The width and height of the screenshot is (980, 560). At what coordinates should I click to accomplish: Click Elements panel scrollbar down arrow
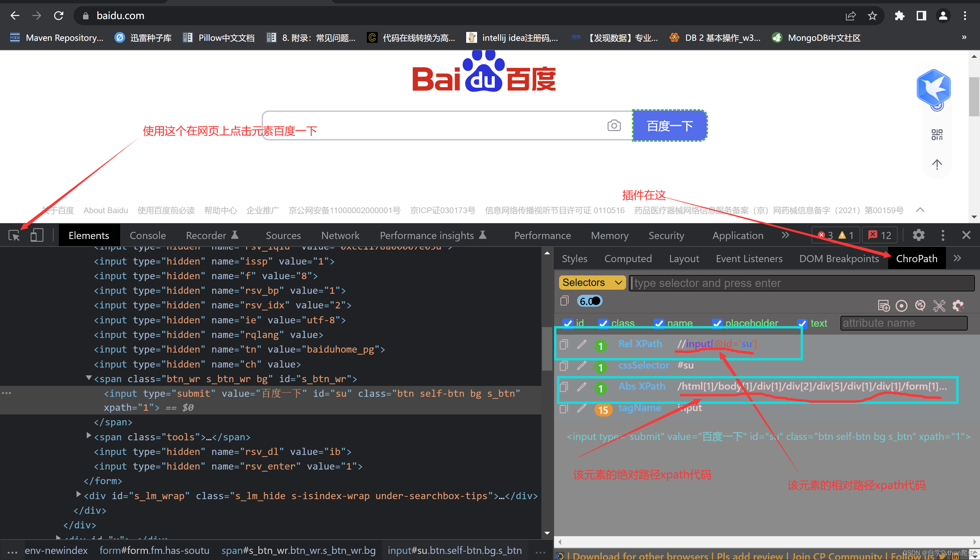(x=547, y=533)
